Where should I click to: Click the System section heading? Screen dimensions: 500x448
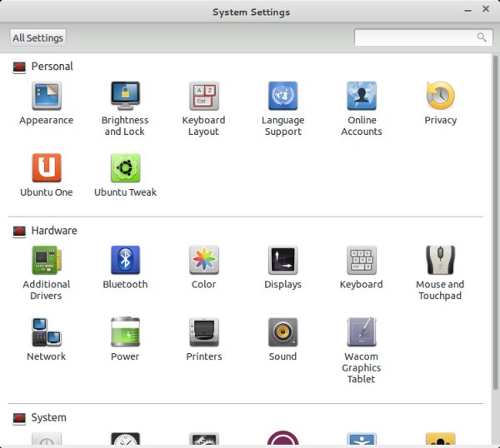[x=49, y=417]
